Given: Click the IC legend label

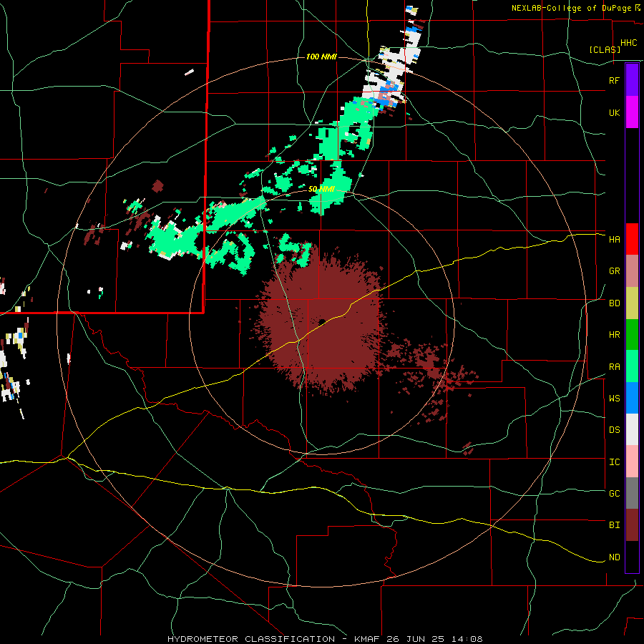Looking at the screenshot, I should point(615,462).
